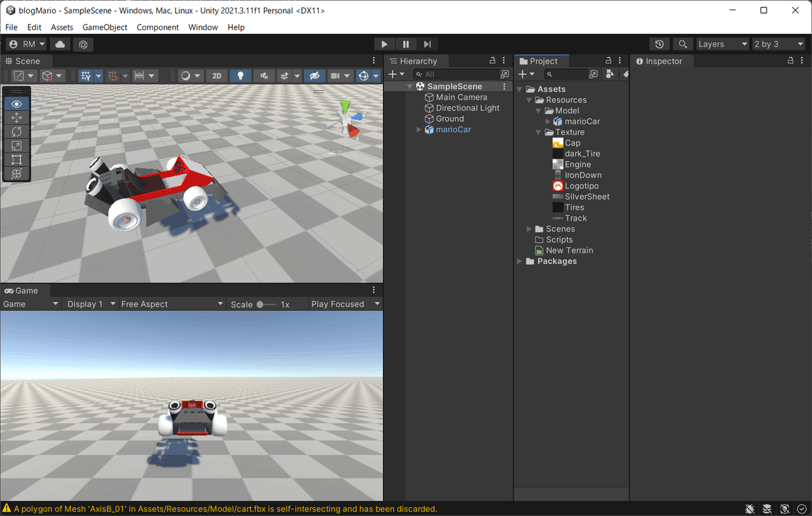The width and height of the screenshot is (812, 516).
Task: Click the orientation gizmo red X axis cone
Action: coord(354,130)
